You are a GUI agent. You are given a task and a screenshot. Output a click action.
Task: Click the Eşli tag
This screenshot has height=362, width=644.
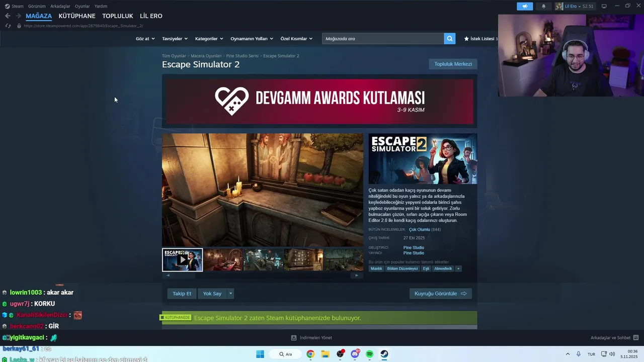pos(426,268)
